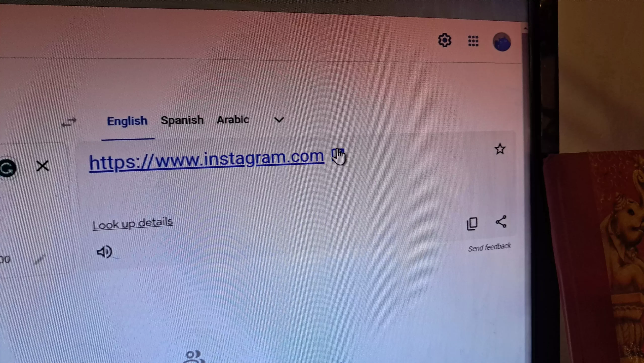The width and height of the screenshot is (644, 363).
Task: Select the Spanish language tab
Action: 182,119
